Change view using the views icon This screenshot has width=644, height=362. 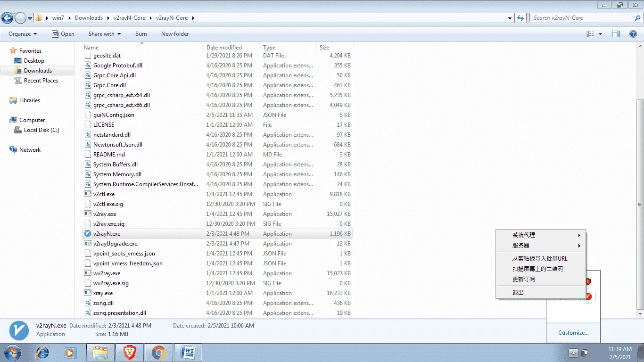(590, 34)
